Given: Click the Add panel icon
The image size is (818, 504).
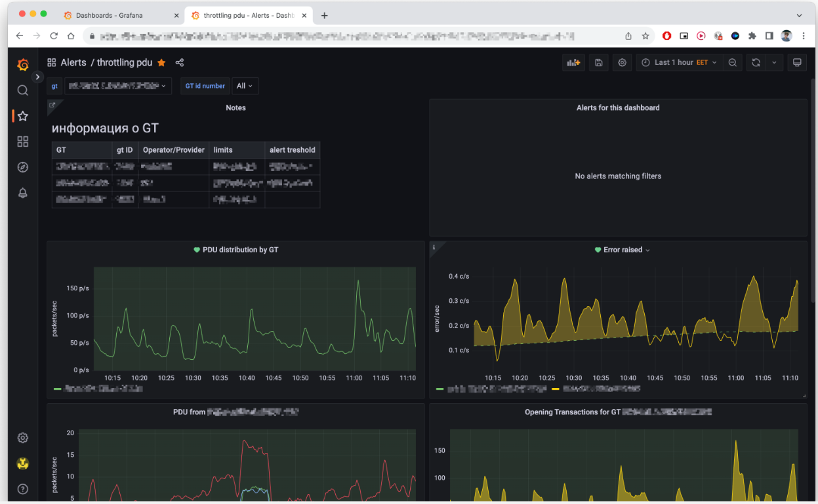Looking at the screenshot, I should pyautogui.click(x=574, y=62).
